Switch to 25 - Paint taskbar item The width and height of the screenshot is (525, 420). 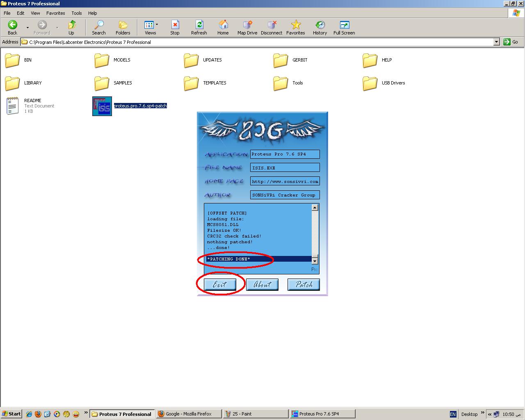tap(256, 414)
